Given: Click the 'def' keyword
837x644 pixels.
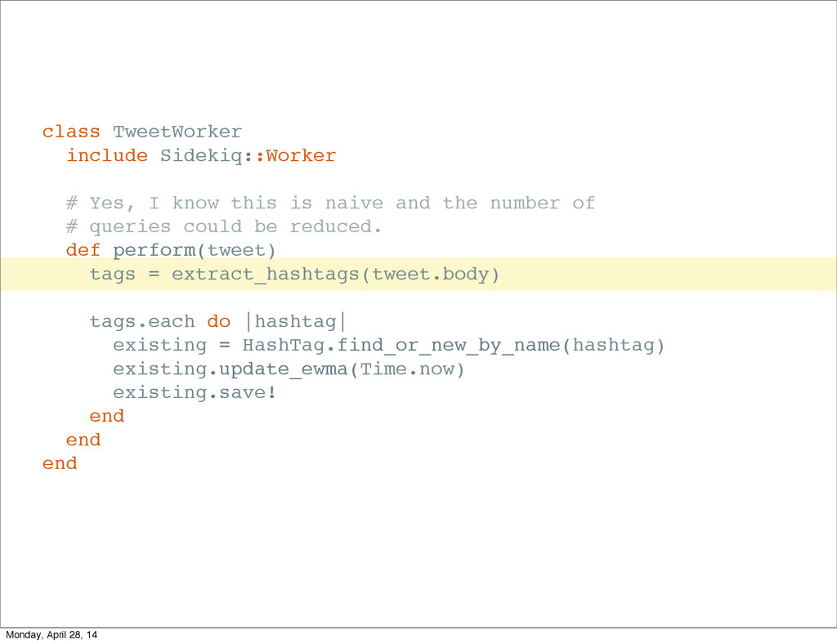Looking at the screenshot, I should point(83,250).
